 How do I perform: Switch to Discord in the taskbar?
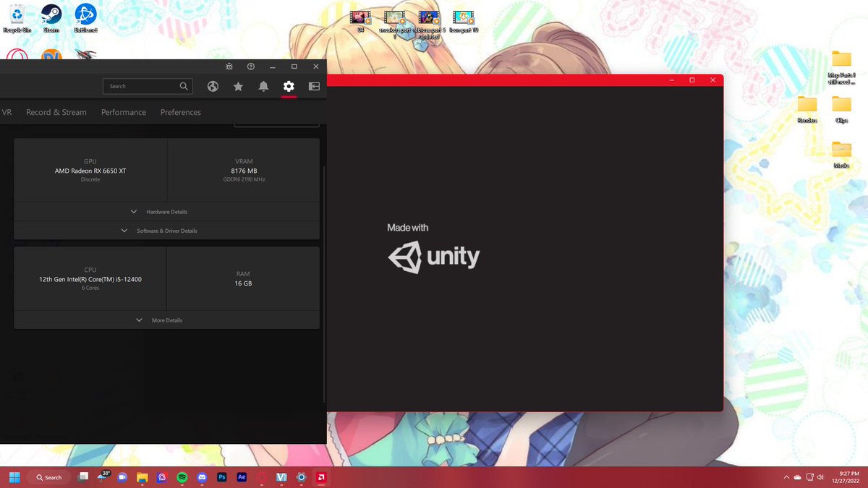[x=202, y=477]
